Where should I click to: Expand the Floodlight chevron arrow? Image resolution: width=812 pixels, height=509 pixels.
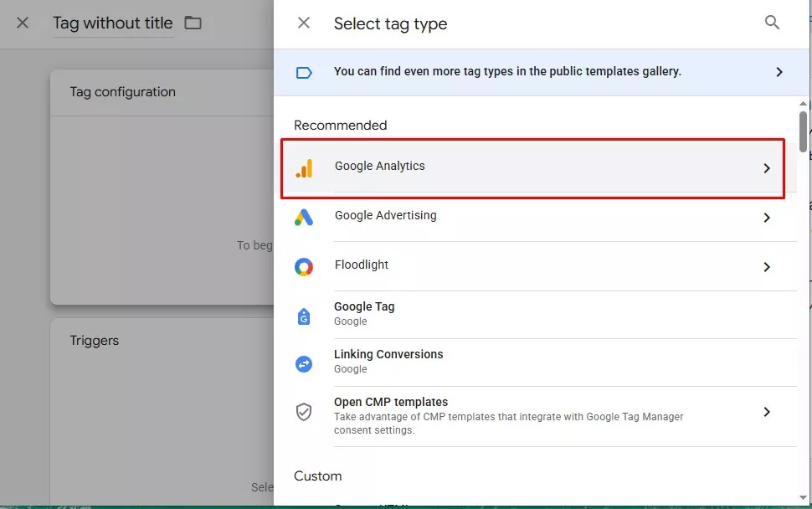pyautogui.click(x=767, y=267)
